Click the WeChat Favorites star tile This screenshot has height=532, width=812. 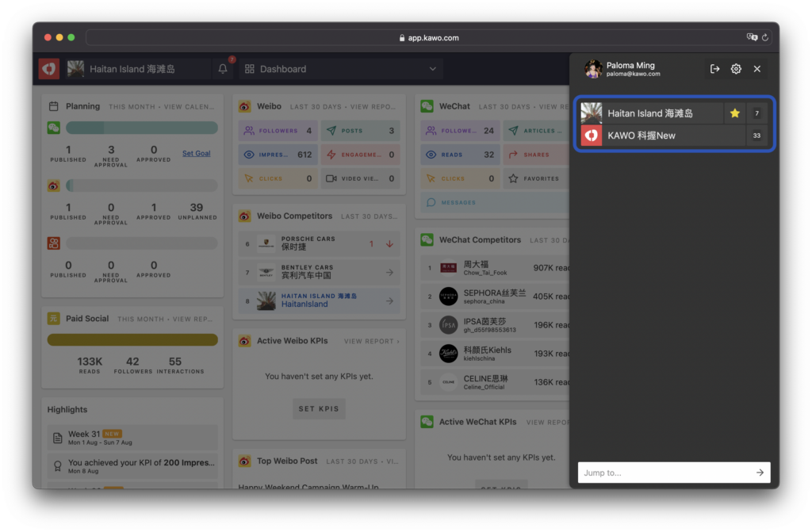(537, 178)
